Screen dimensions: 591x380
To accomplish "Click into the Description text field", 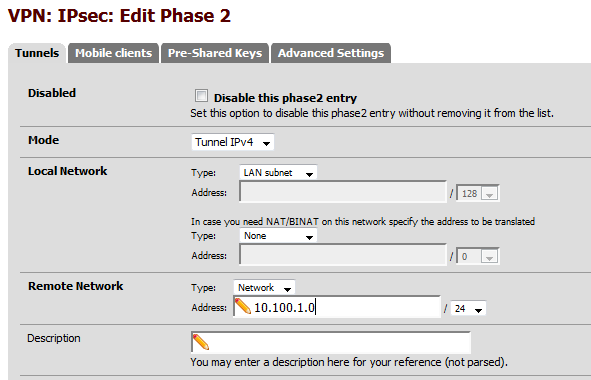I will (x=331, y=342).
